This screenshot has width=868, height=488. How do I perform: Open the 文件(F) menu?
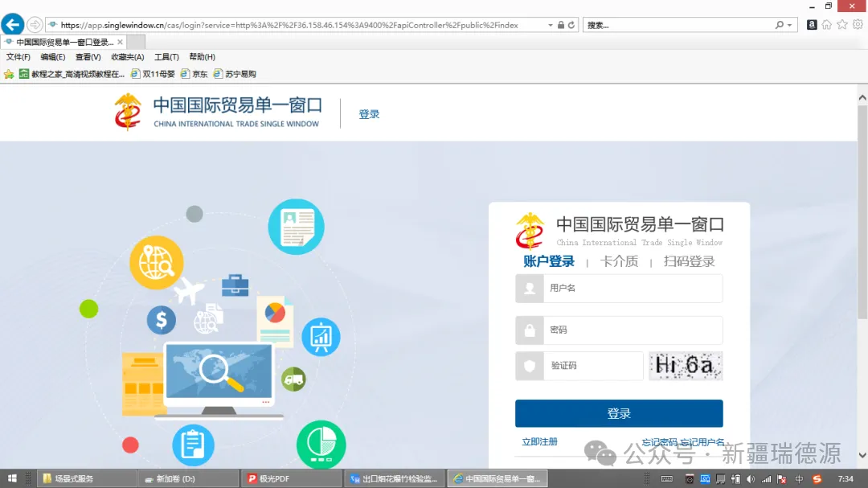pyautogui.click(x=18, y=57)
